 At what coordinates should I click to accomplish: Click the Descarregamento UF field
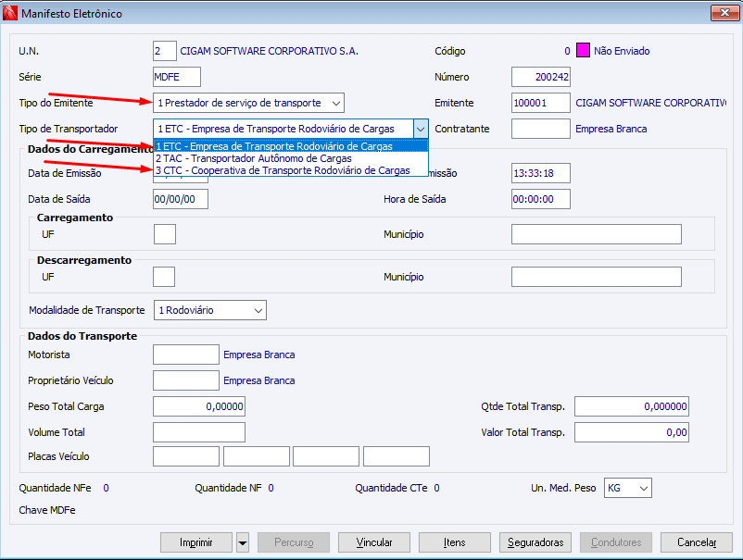click(164, 277)
